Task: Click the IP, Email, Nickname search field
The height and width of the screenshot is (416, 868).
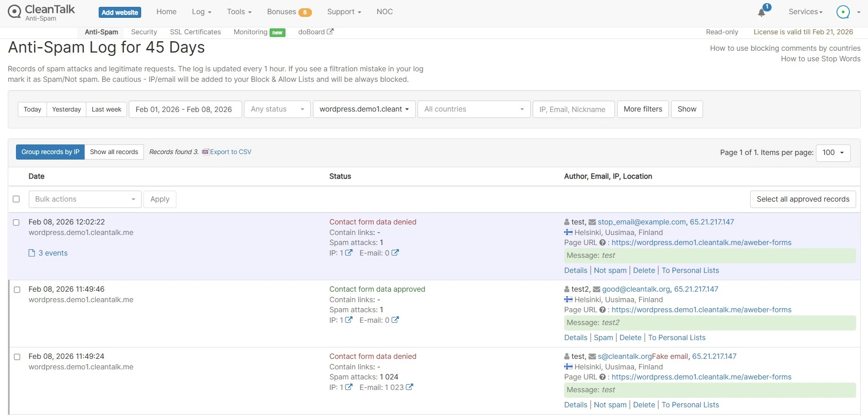Action: pos(573,109)
